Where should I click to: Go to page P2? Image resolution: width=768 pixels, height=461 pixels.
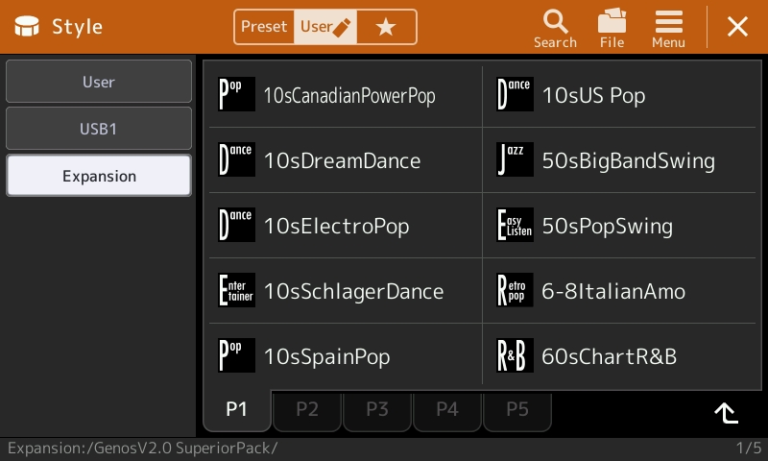pos(307,411)
